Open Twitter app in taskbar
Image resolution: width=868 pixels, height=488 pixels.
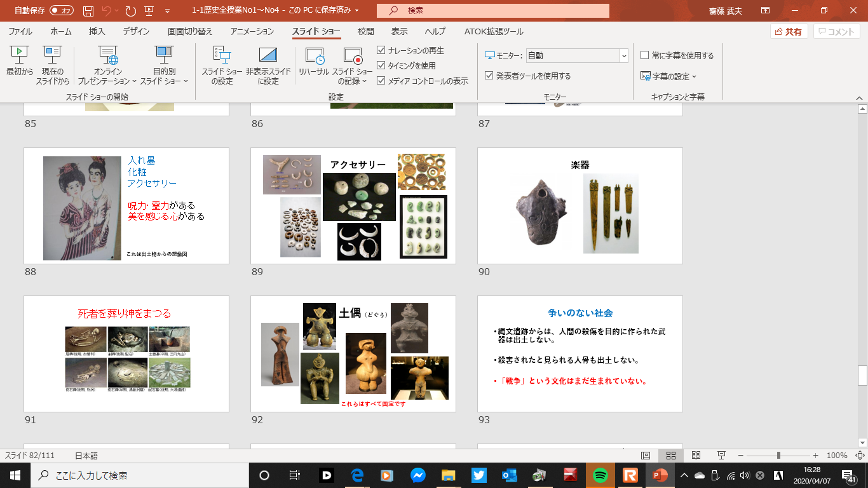tap(478, 475)
